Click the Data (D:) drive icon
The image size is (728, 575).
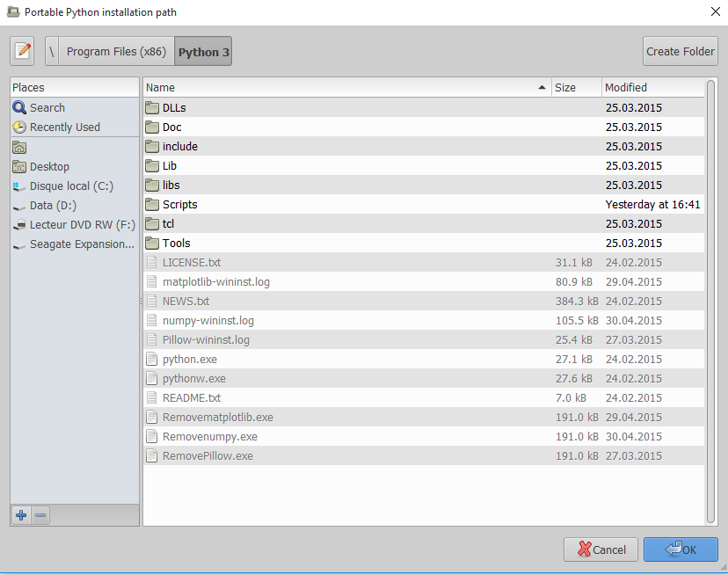click(19, 207)
